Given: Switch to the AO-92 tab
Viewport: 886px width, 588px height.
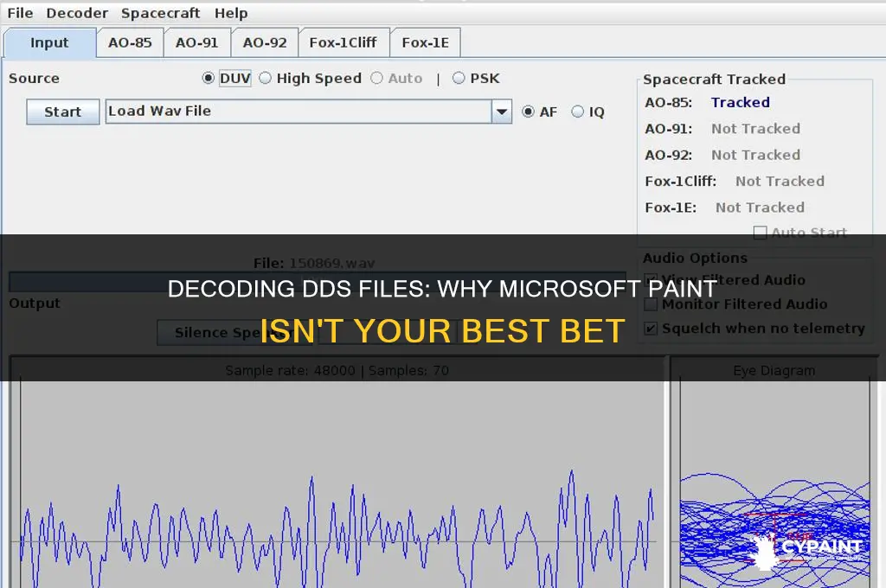Looking at the screenshot, I should click(265, 43).
